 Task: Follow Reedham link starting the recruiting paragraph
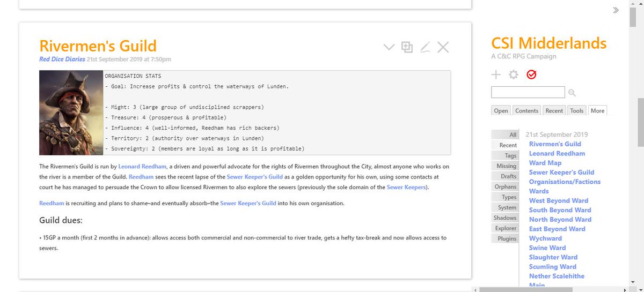click(52, 204)
